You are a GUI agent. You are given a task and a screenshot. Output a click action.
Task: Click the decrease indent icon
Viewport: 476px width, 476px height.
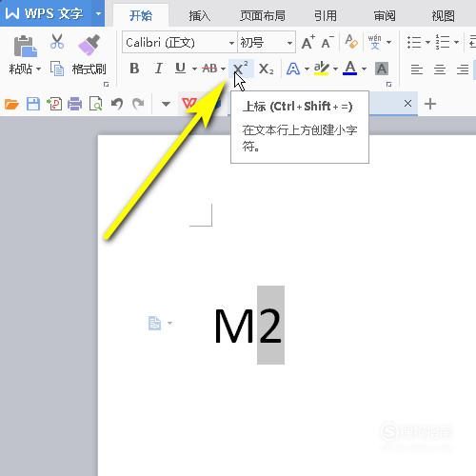tap(472, 42)
